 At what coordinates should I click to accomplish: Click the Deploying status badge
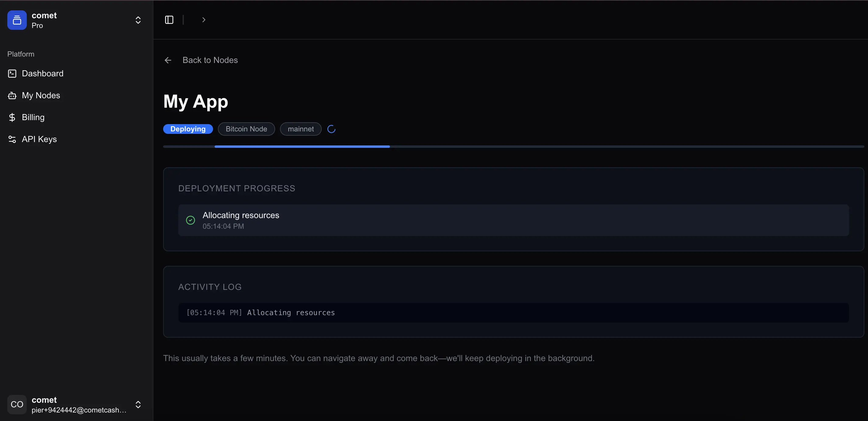pos(188,129)
